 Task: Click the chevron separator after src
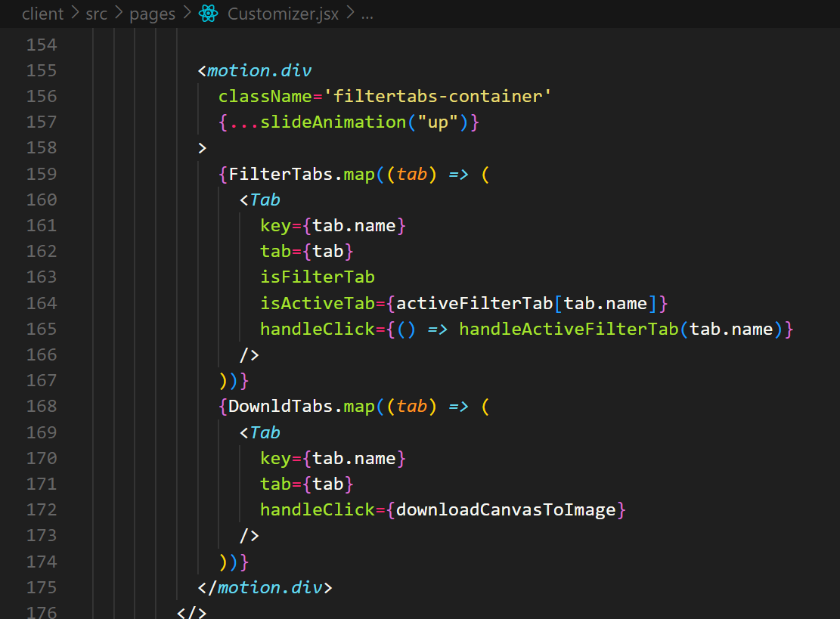(x=117, y=14)
